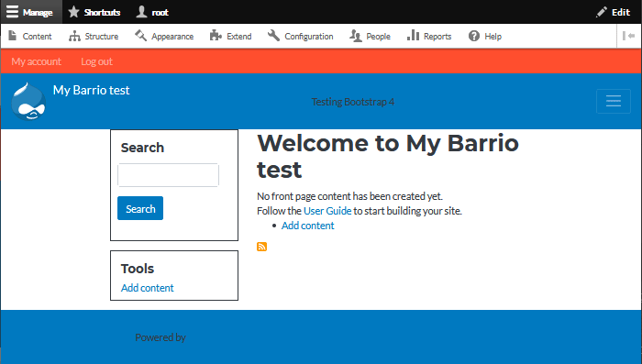Viewport: 642px width, 364px height.
Task: Click the orange RSS feed icon
Action: (262, 247)
